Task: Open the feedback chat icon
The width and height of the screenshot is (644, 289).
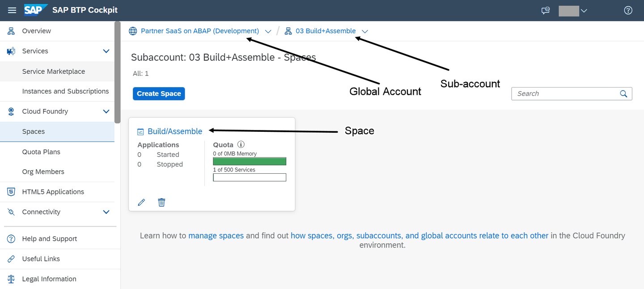Action: [x=545, y=10]
